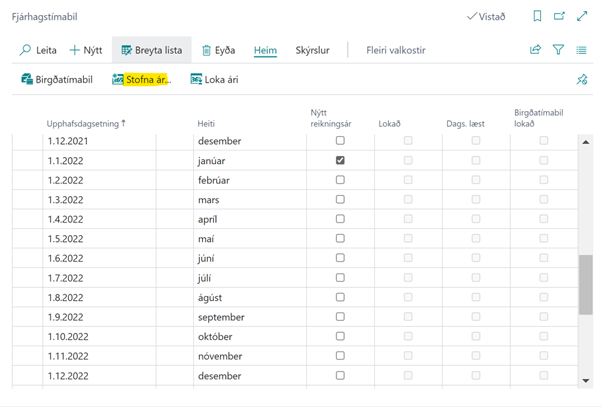Click the vertical scrollbar thumb
This screenshot has width=602, height=407.
586,284
